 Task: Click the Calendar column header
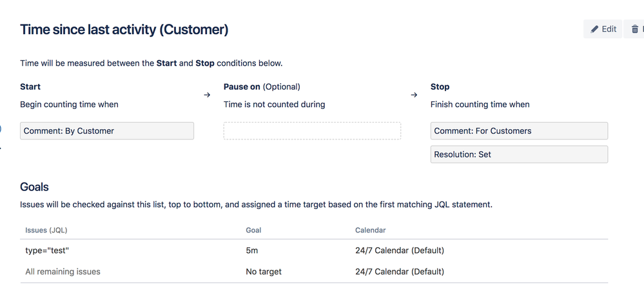[x=371, y=230]
